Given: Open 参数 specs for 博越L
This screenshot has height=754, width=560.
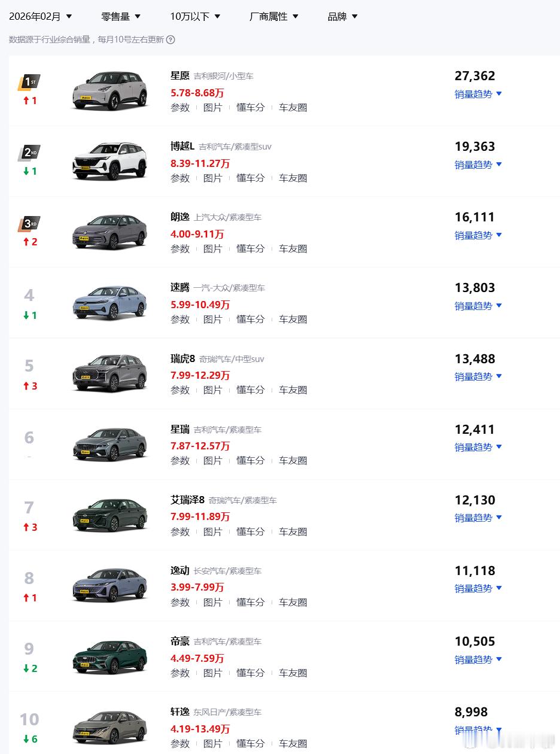Looking at the screenshot, I should 180,178.
